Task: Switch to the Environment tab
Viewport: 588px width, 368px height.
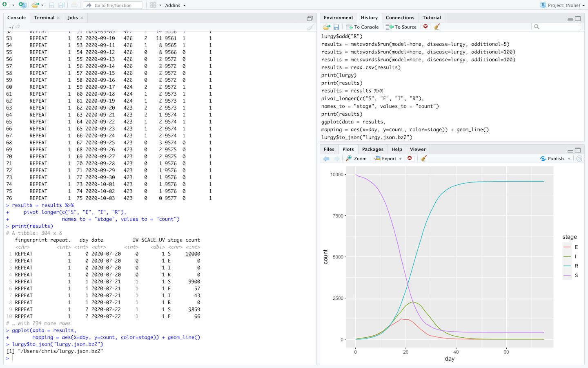Action: (x=338, y=18)
